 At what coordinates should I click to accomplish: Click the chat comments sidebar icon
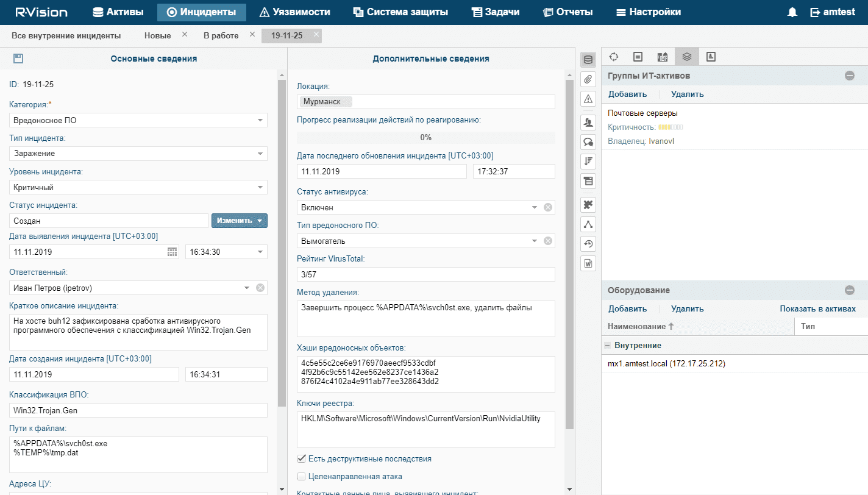(588, 142)
